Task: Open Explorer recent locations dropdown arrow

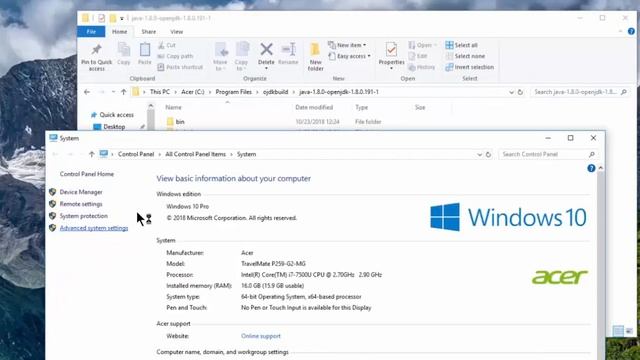Action: tap(113, 92)
